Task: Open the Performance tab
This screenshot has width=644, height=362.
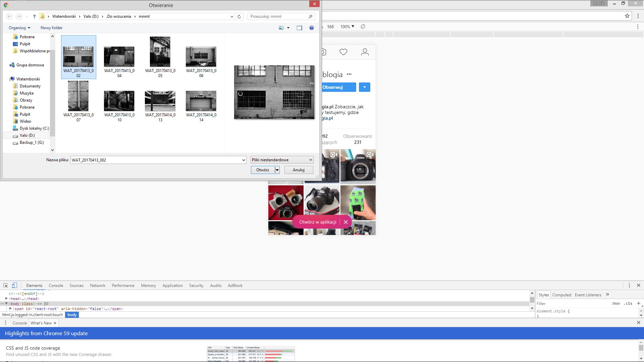Action: tap(123, 286)
